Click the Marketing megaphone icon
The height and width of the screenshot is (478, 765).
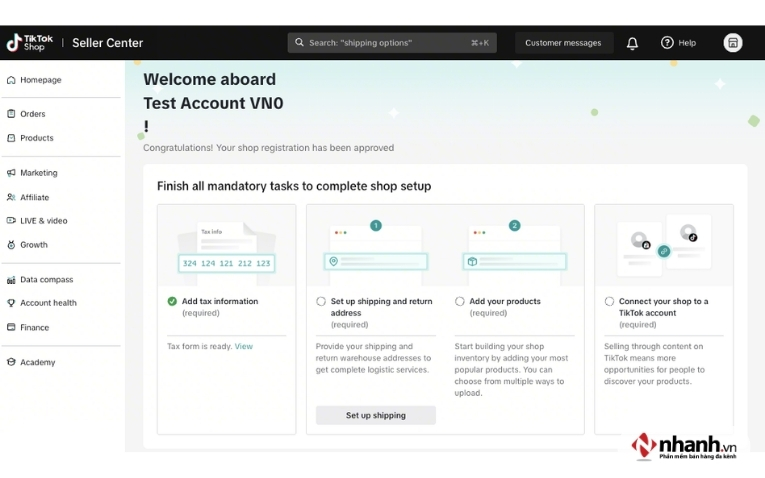(x=11, y=173)
